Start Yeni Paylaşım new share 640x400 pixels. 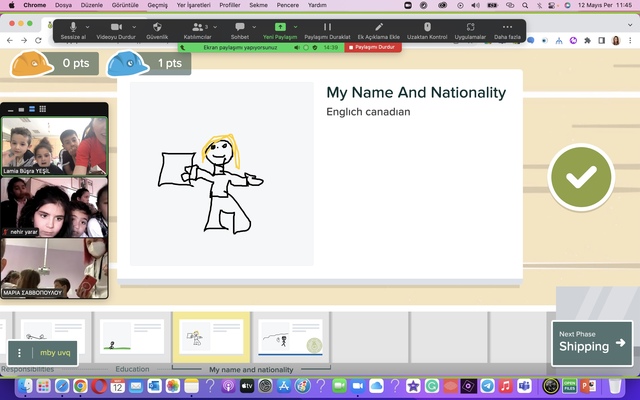280,29
